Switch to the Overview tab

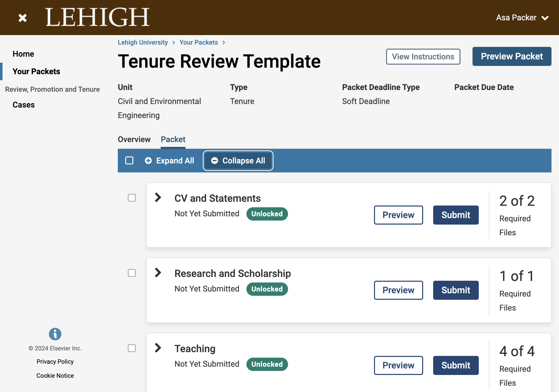pyautogui.click(x=134, y=139)
